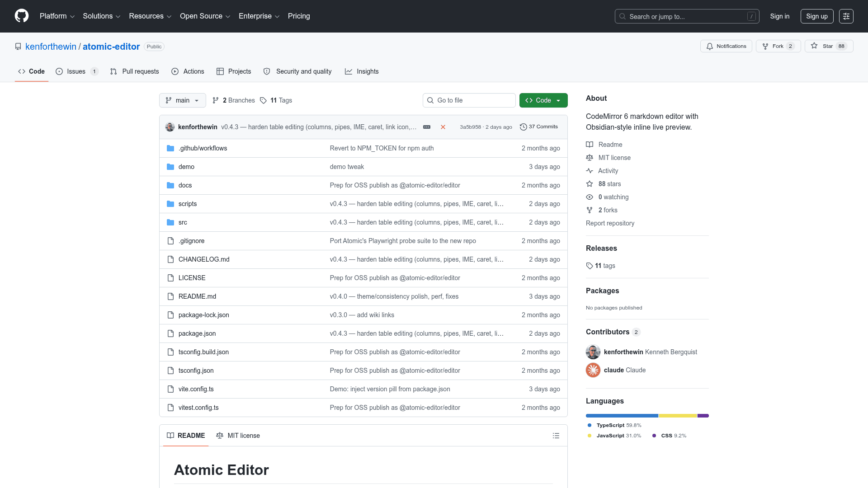Click the .gitignore file icon
This screenshot has width=868, height=488.
[x=170, y=241]
